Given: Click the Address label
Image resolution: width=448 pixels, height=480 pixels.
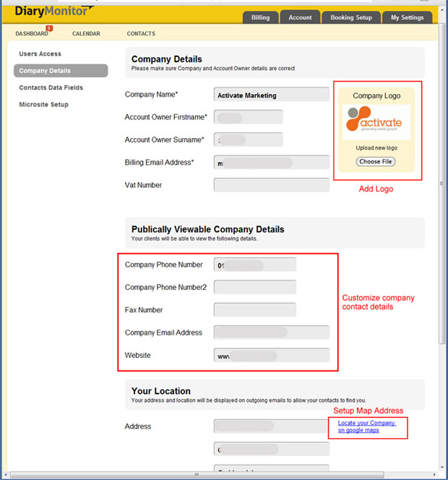Looking at the screenshot, I should pyautogui.click(x=138, y=427).
